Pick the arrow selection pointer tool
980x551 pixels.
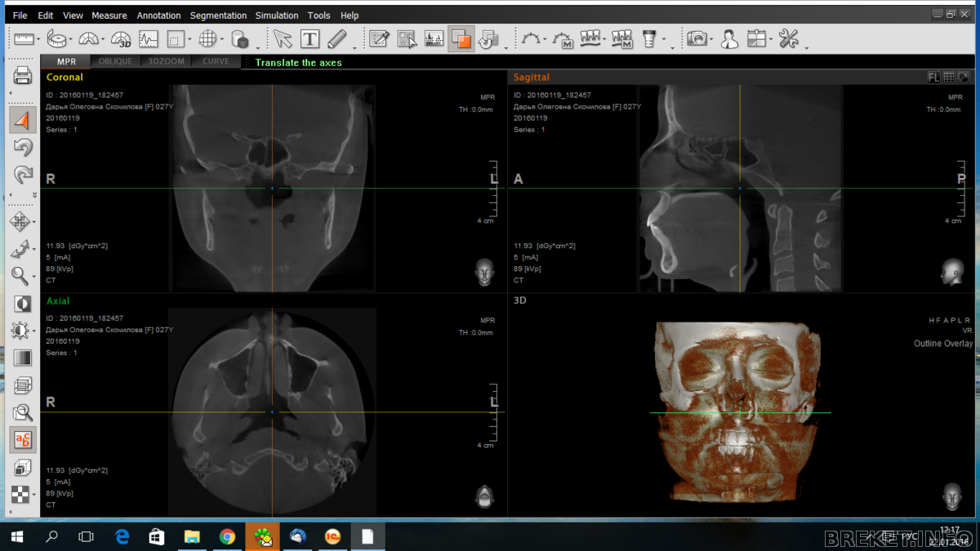pyautogui.click(x=282, y=38)
